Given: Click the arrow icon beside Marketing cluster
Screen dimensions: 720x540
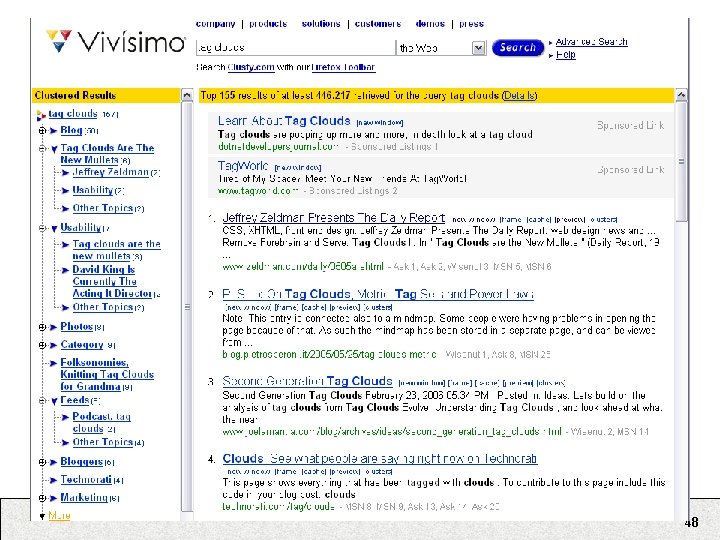Looking at the screenshot, I should (53, 498).
